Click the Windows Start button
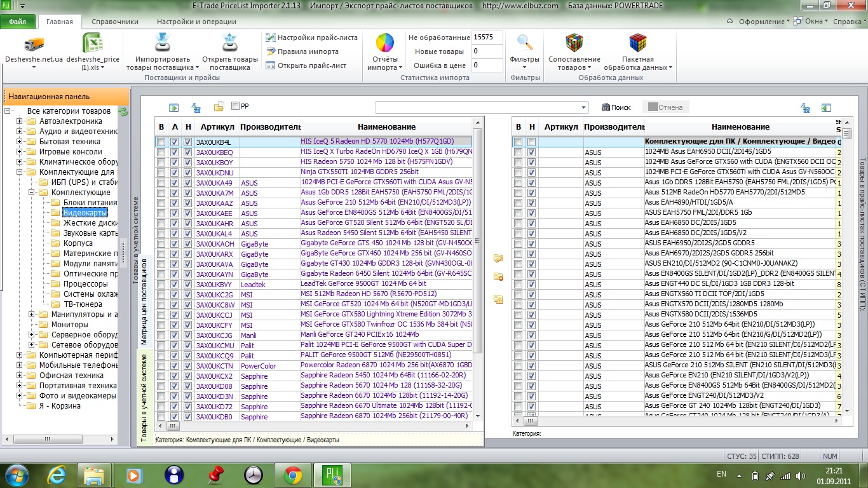868x488 pixels. click(x=17, y=475)
